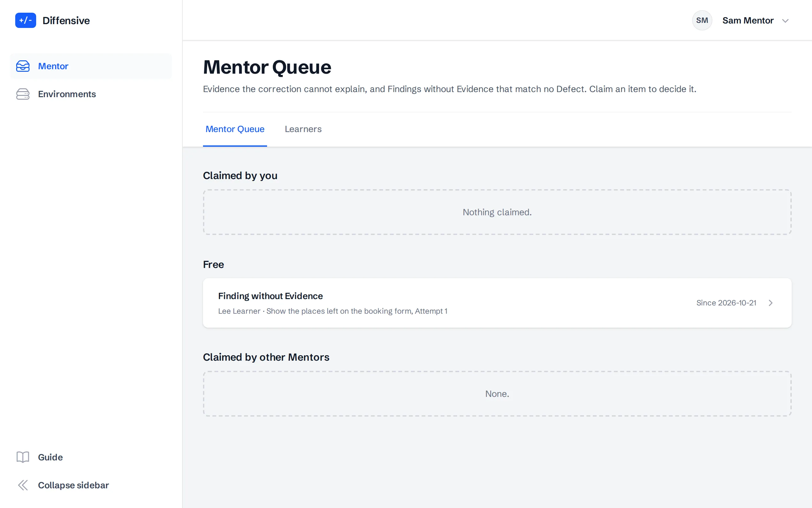Viewport: 812px width, 508px height.
Task: Click Collapse sidebar label
Action: coord(74,485)
